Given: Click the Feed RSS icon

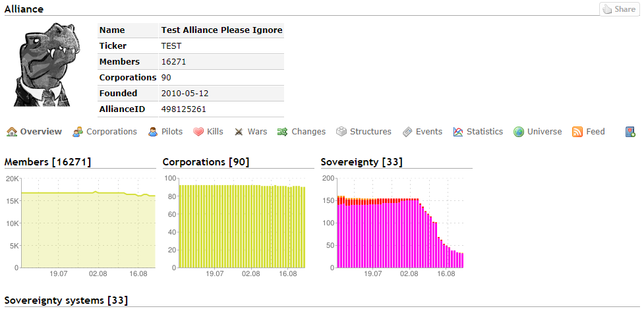Looking at the screenshot, I should tap(577, 132).
